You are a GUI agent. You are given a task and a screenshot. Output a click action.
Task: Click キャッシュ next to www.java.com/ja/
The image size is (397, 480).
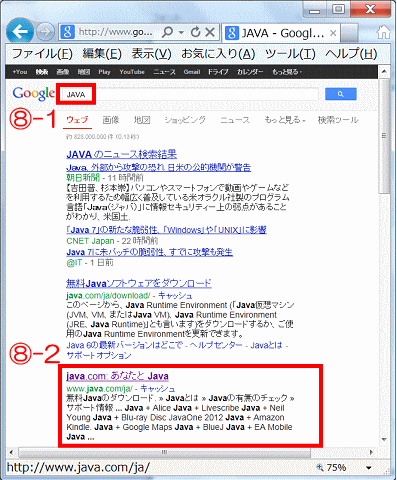pos(158,389)
